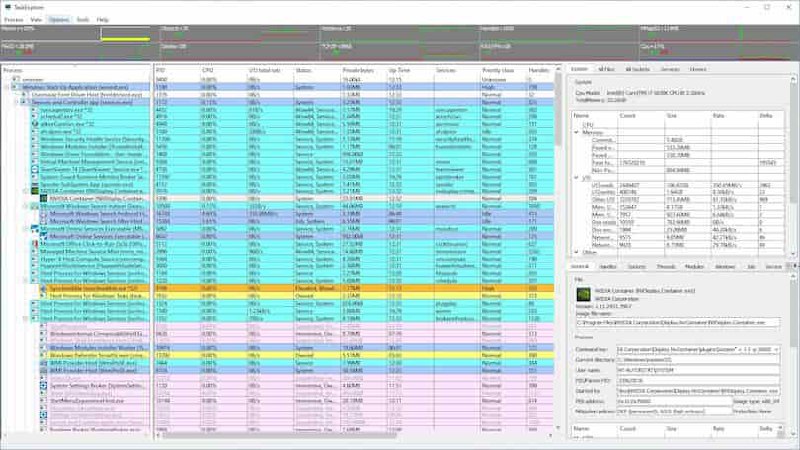Open the Help menu
The image size is (800, 450).
103,20
